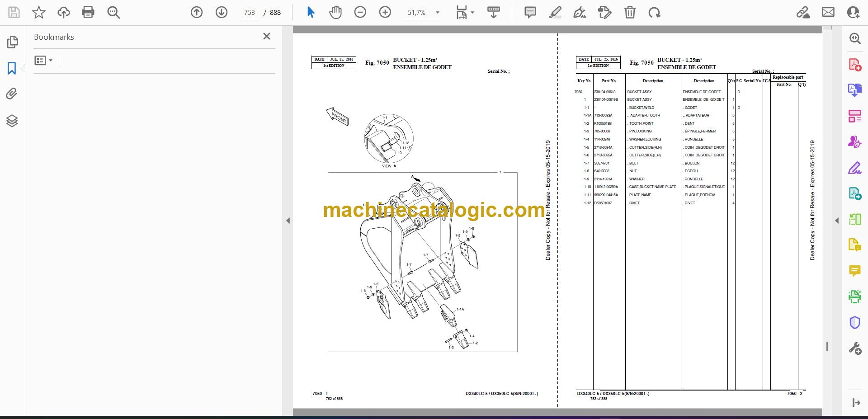
Task: Zoom in with the plus button
Action: click(385, 12)
